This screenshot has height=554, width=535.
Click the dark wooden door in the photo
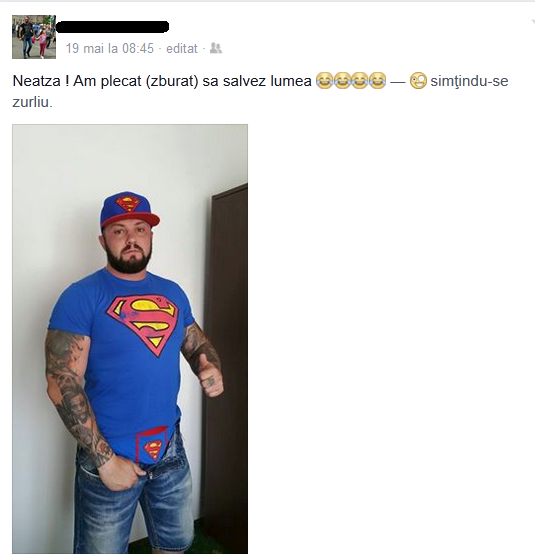225,367
